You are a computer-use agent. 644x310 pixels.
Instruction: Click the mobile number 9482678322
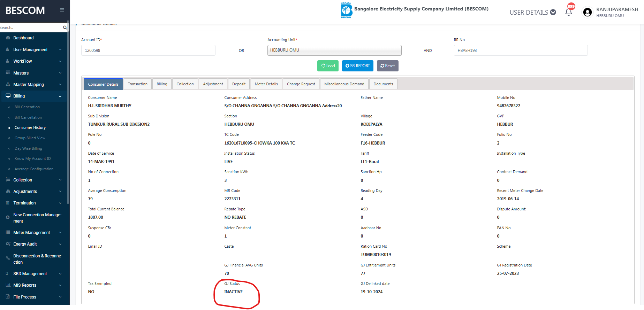[x=508, y=106]
